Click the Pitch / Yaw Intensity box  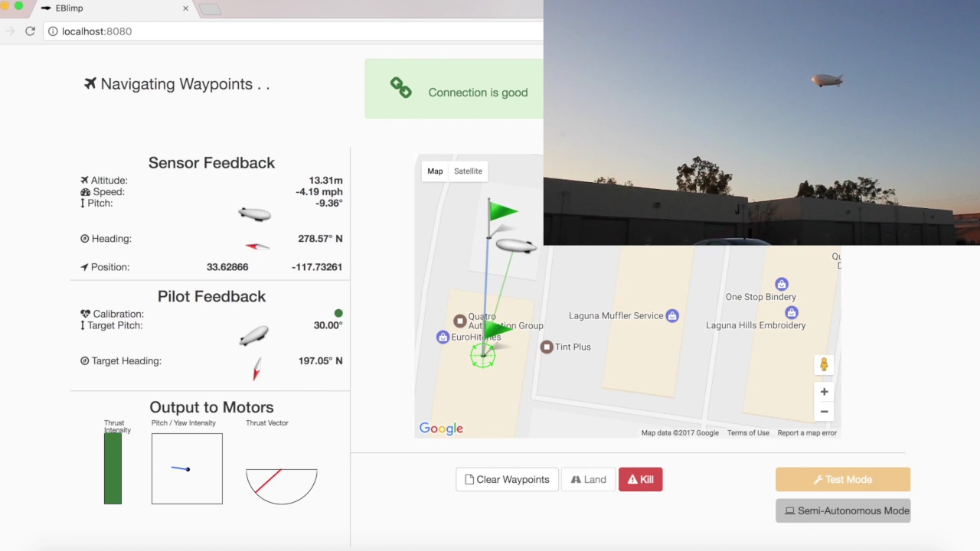tap(187, 468)
